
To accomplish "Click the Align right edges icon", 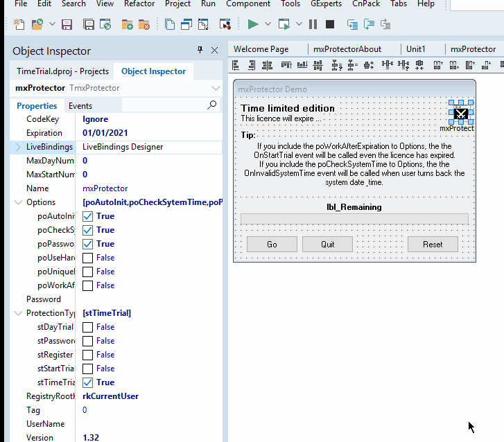I will [252, 65].
